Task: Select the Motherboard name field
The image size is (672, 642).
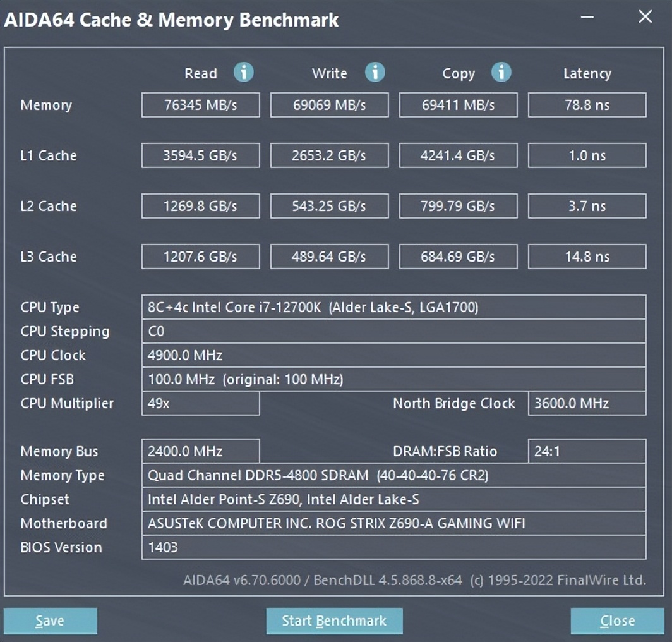Action: point(394,523)
